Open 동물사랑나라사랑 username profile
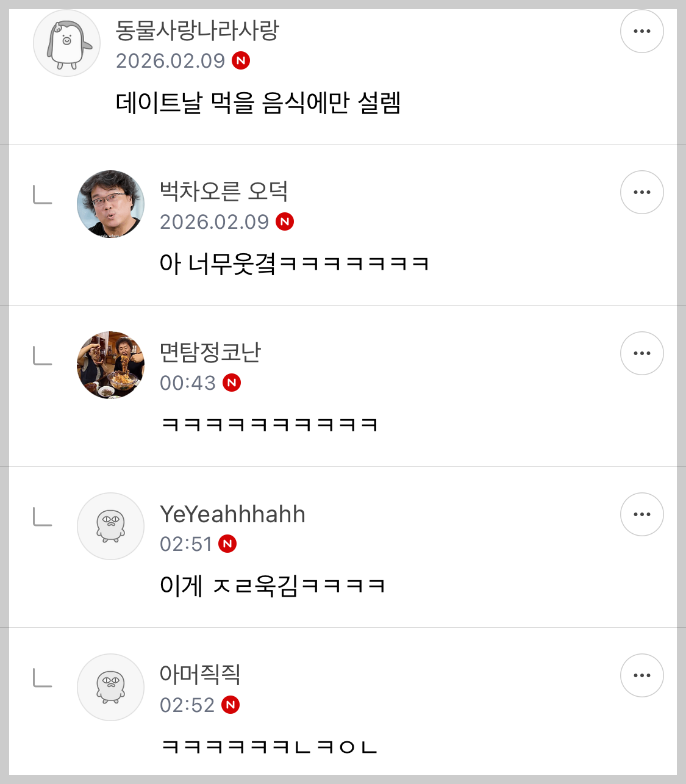Image resolution: width=686 pixels, height=784 pixels. click(x=197, y=30)
